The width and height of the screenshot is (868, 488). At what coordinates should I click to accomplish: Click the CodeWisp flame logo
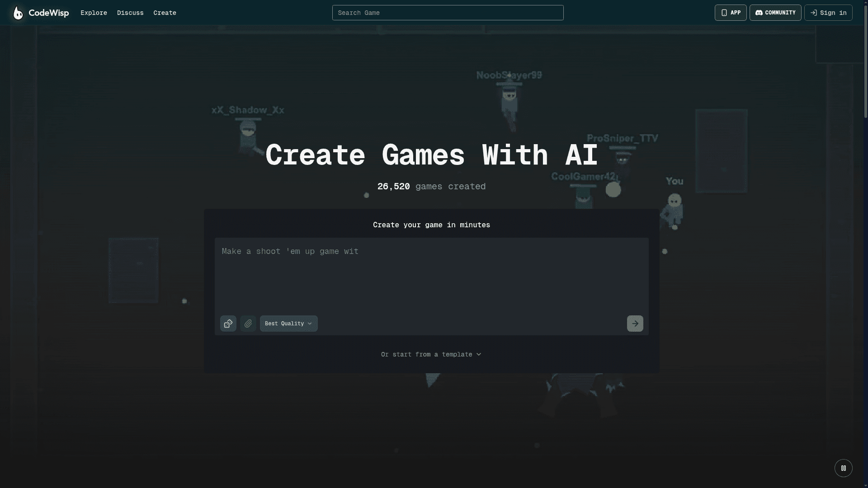pyautogui.click(x=18, y=13)
